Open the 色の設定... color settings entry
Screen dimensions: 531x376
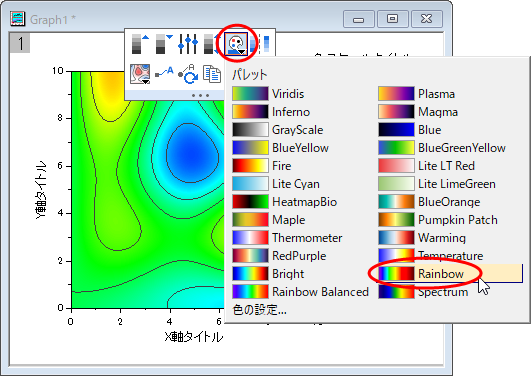(x=259, y=310)
